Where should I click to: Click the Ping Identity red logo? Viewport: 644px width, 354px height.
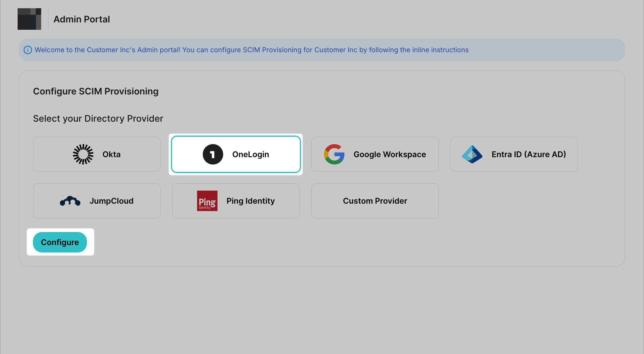pos(207,201)
